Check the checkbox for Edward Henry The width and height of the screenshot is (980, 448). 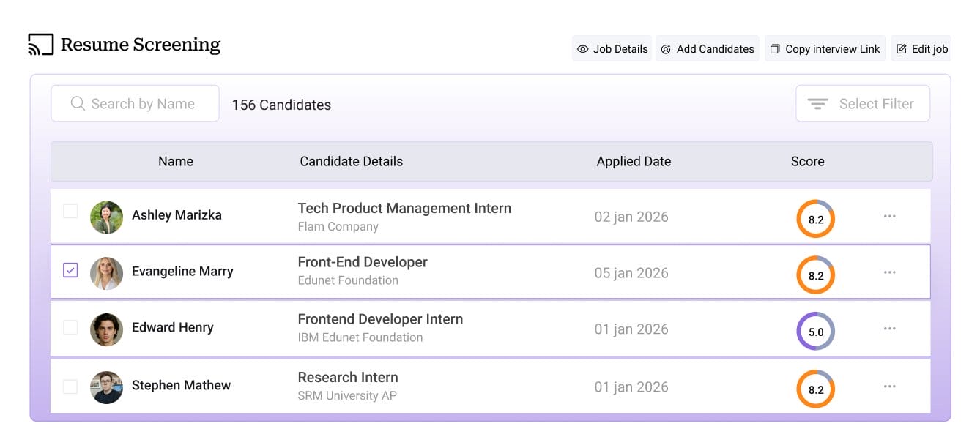pyautogui.click(x=70, y=328)
